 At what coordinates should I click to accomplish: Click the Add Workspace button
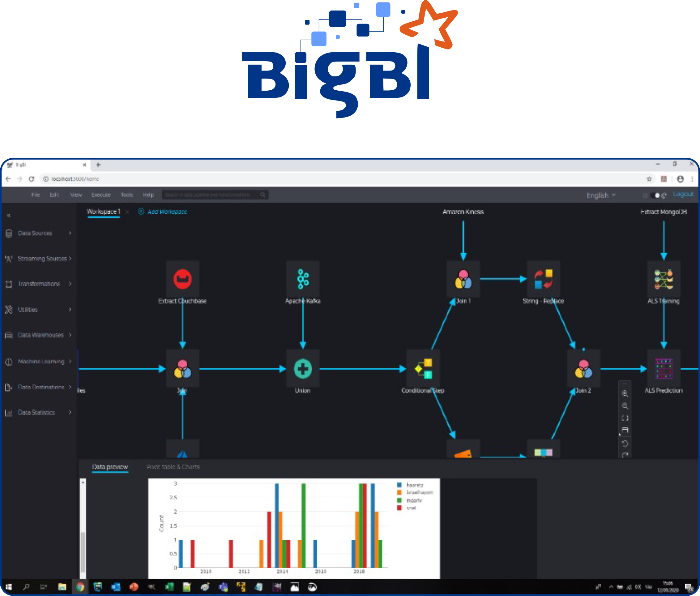(x=167, y=212)
